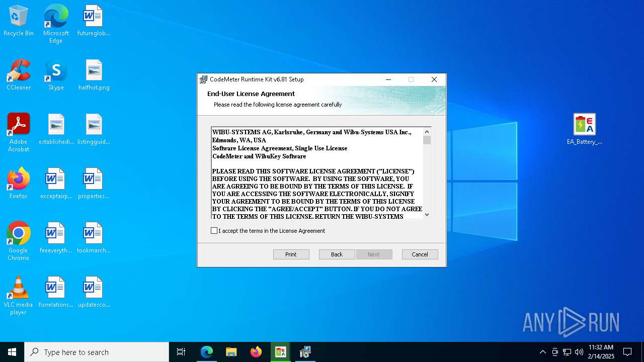644x362 pixels.
Task: Minimize the CodeMeter Setup window
Action: [388, 79]
